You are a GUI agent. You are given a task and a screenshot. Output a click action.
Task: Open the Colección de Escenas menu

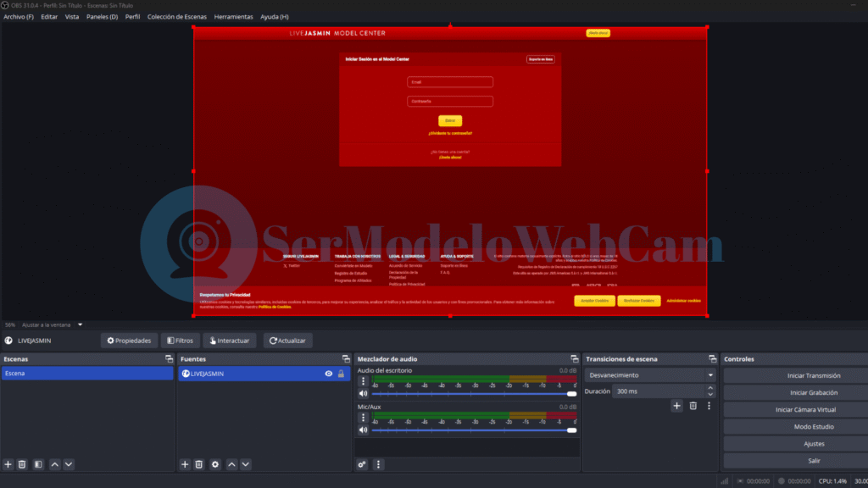[x=176, y=17]
